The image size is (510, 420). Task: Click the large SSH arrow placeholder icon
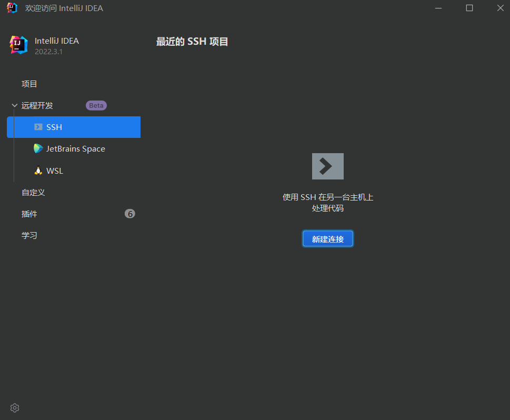pos(327,166)
